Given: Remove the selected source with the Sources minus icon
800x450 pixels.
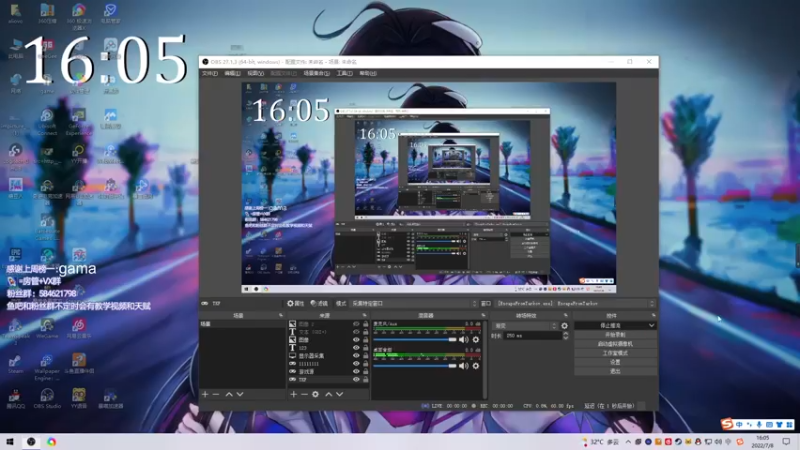Looking at the screenshot, I should (x=304, y=394).
